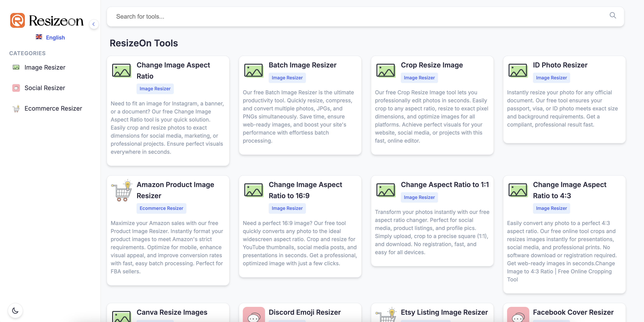Click the Ecommerce Resizer shopping cart icon
The width and height of the screenshot is (644, 322).
click(x=16, y=108)
